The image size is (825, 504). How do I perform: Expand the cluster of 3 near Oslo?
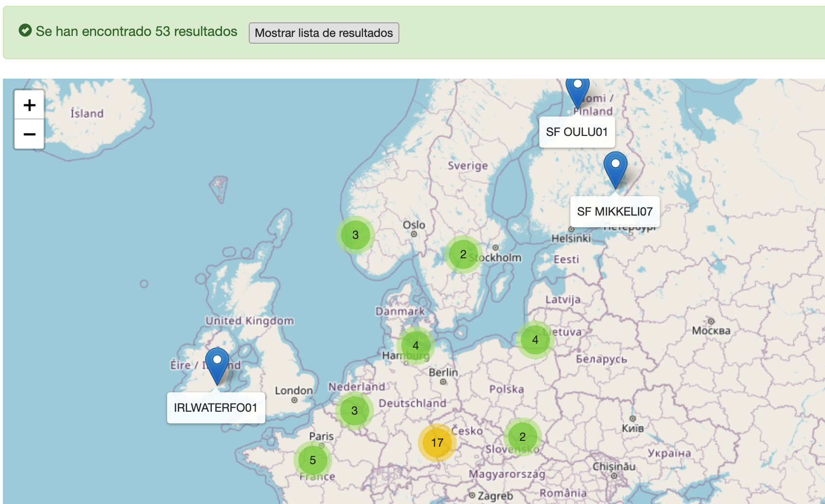tap(356, 235)
